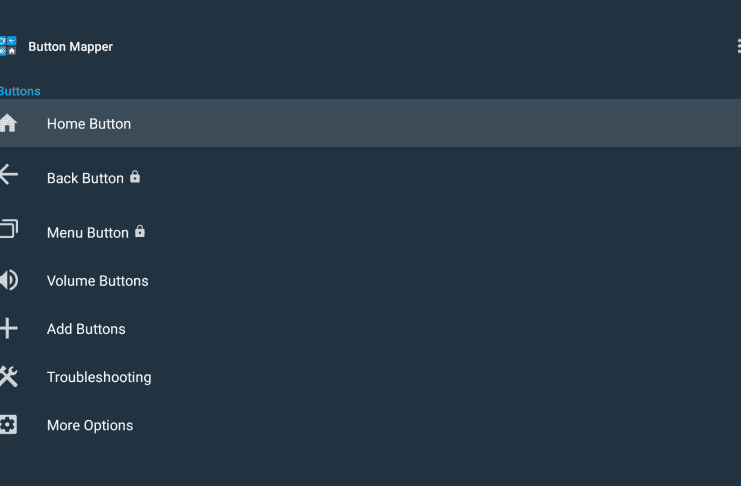The height and width of the screenshot is (486, 741).
Task: Open the Troubleshooting page
Action: 370,377
